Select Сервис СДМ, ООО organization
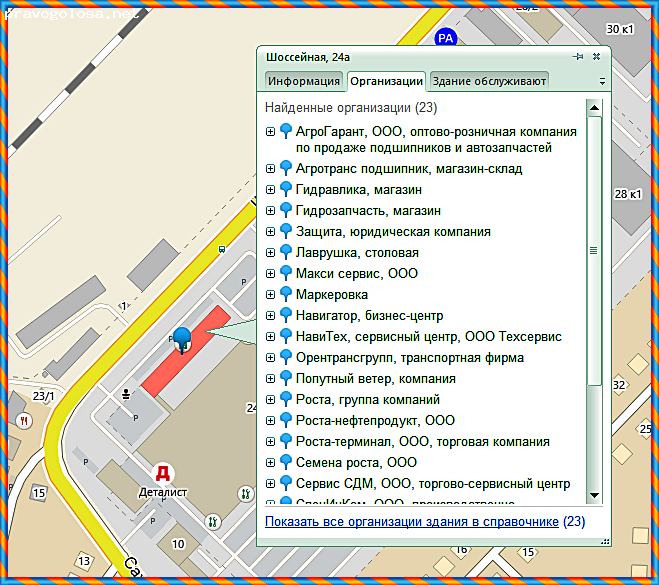The width and height of the screenshot is (659, 585). (x=432, y=483)
